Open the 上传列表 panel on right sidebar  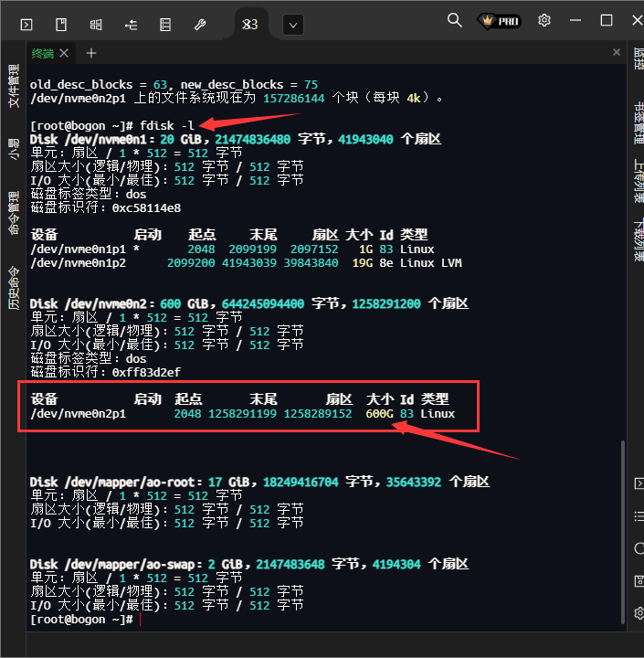(x=638, y=181)
